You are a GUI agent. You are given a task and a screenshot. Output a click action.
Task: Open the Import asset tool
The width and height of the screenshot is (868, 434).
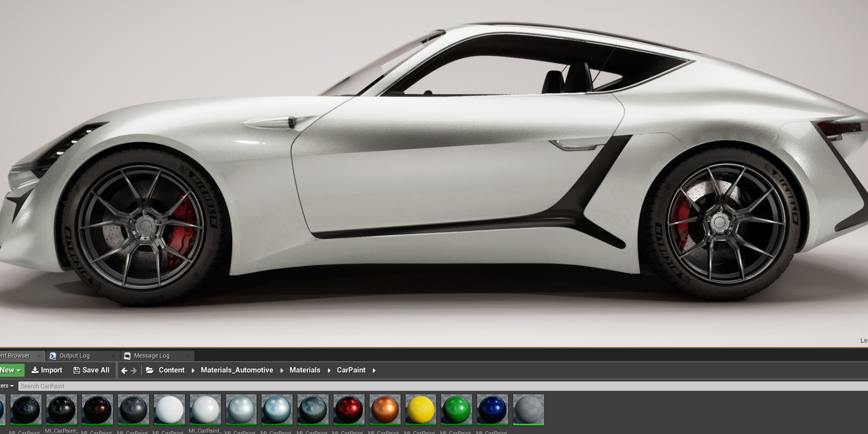click(47, 370)
